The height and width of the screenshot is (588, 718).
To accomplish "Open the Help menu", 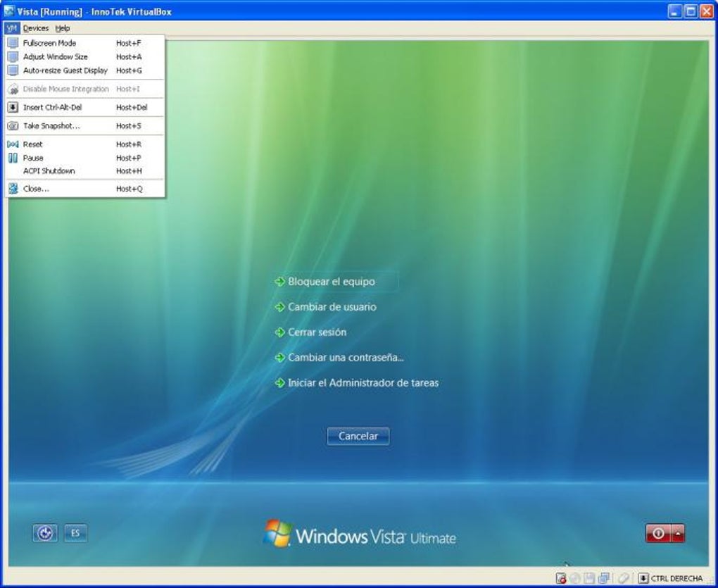I will pos(62,28).
